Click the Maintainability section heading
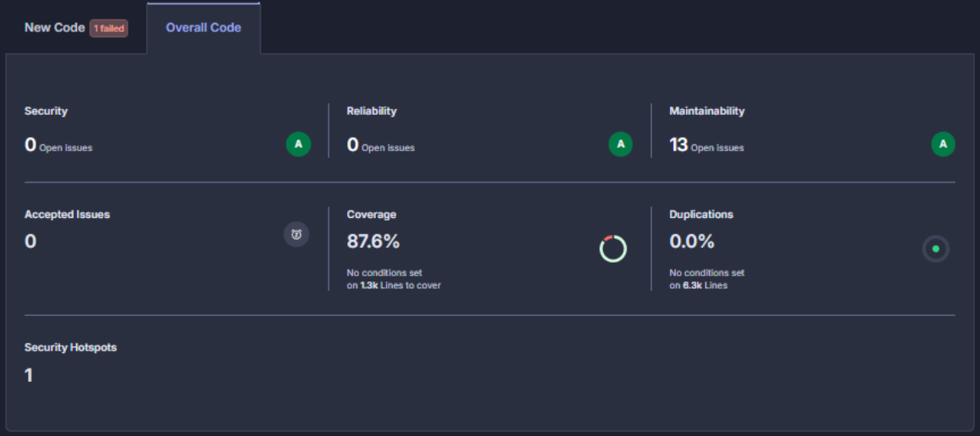980x436 pixels. click(x=706, y=111)
